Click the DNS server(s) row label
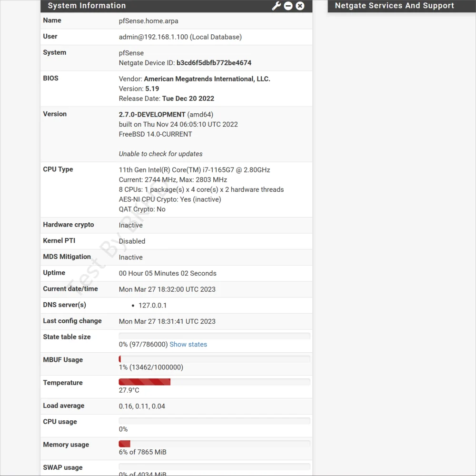The height and width of the screenshot is (476, 476). (x=64, y=305)
